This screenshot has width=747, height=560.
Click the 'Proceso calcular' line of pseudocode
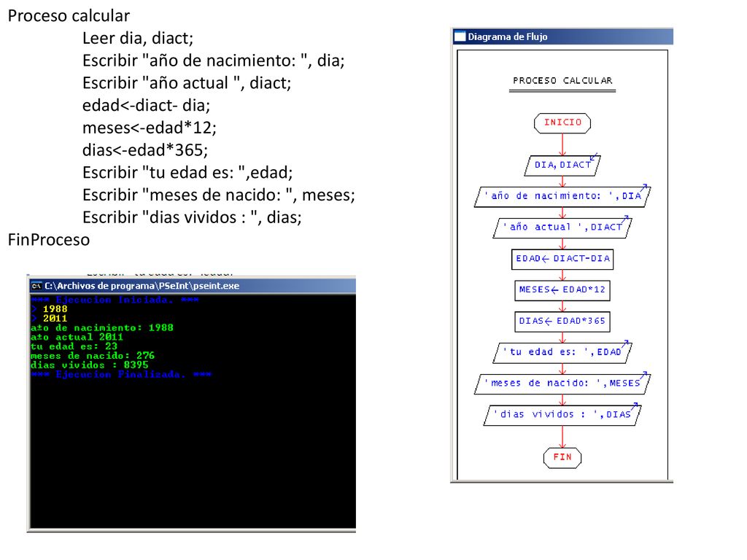point(69,16)
